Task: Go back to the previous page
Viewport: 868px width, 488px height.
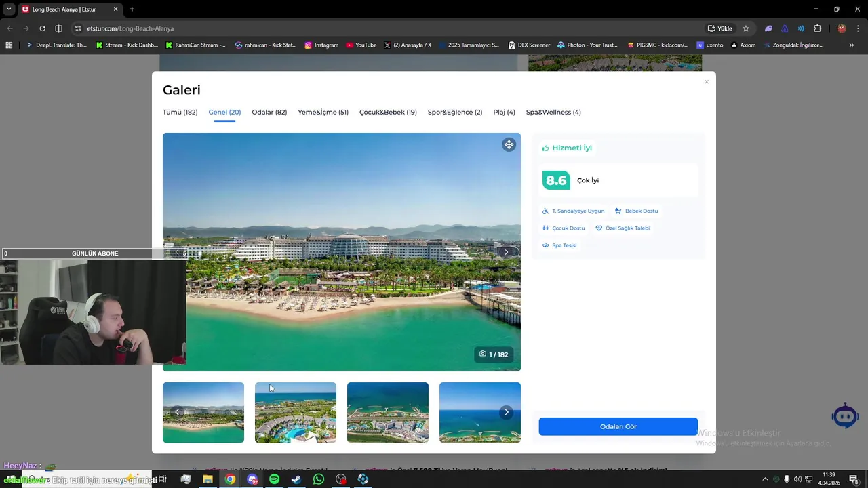Action: point(9,28)
